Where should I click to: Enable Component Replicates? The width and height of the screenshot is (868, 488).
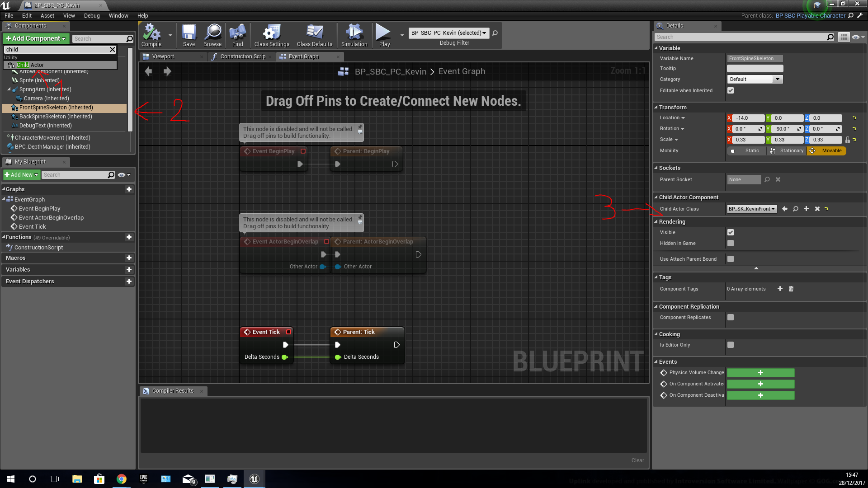[x=731, y=317]
